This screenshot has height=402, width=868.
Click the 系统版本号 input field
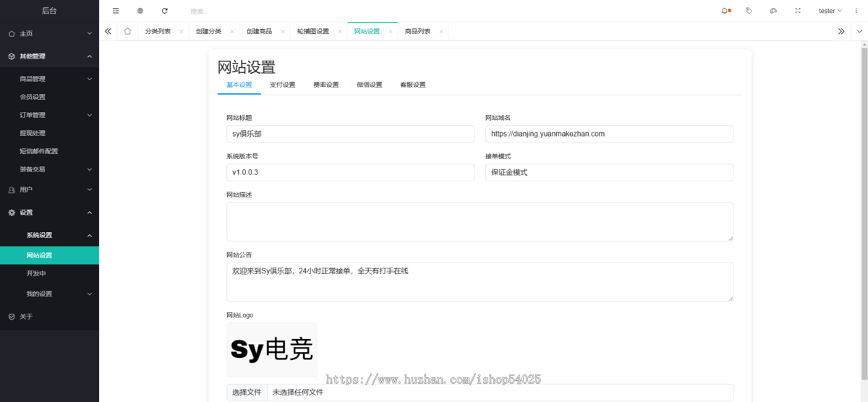[351, 172]
